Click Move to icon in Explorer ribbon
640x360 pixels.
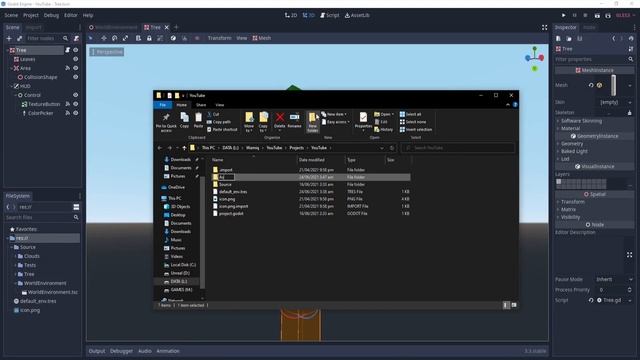[x=249, y=122]
